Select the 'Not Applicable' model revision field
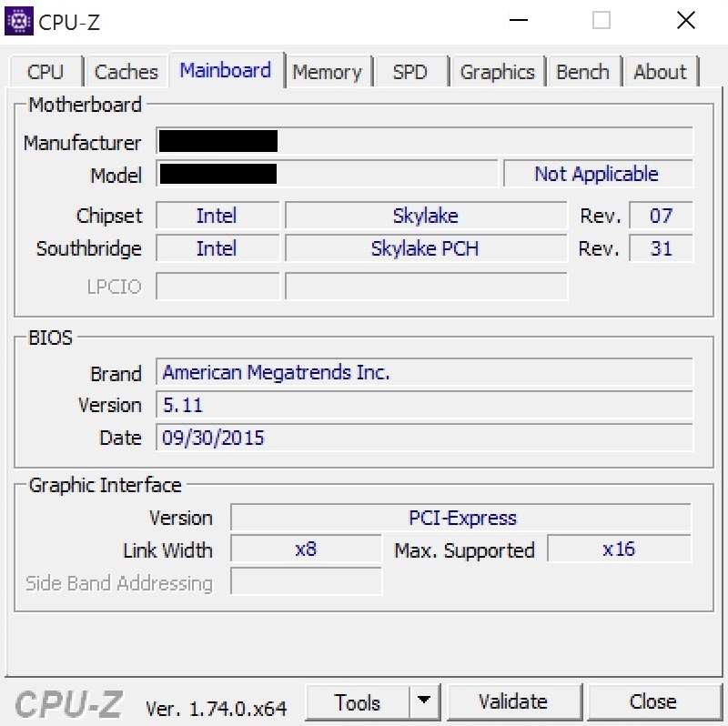 [x=598, y=174]
